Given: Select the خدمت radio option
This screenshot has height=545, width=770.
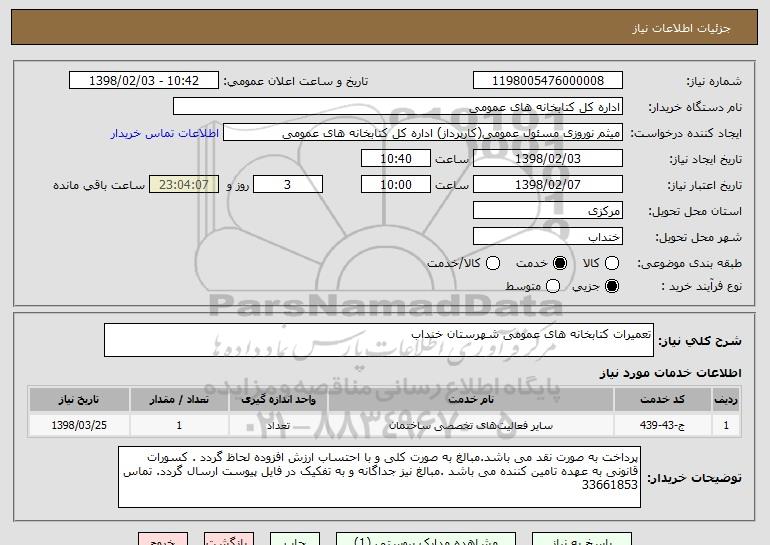Looking at the screenshot, I should 559,263.
